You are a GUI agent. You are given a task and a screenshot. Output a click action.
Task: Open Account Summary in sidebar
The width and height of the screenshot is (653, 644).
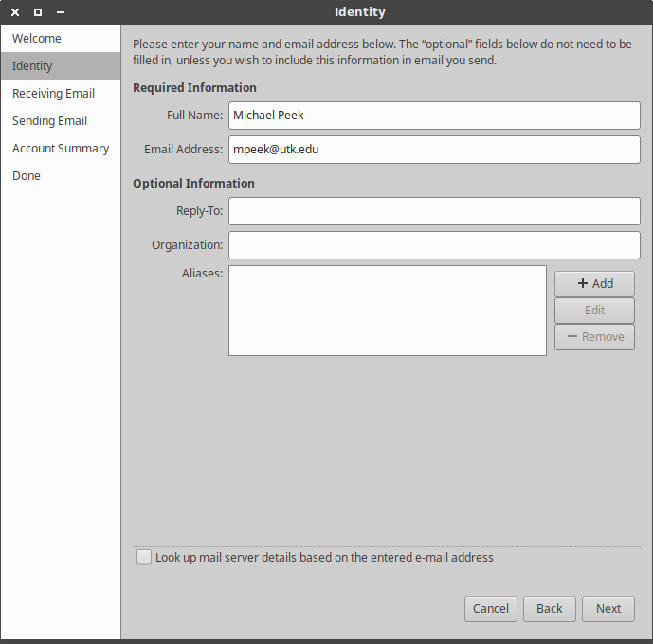[x=61, y=149]
